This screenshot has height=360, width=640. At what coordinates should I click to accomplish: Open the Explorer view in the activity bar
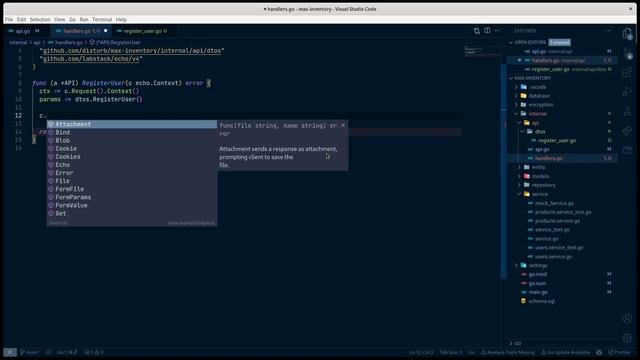627,33
